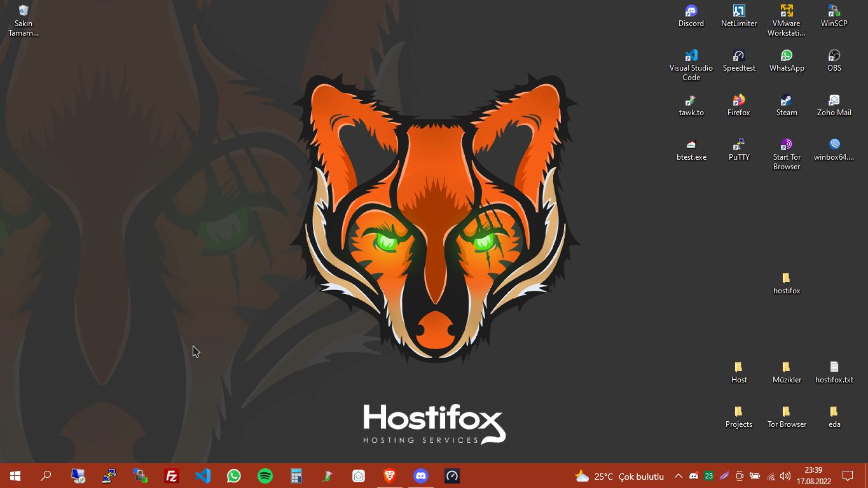Select the winbox64 desktop icon
The width and height of the screenshot is (868, 488).
pyautogui.click(x=834, y=150)
